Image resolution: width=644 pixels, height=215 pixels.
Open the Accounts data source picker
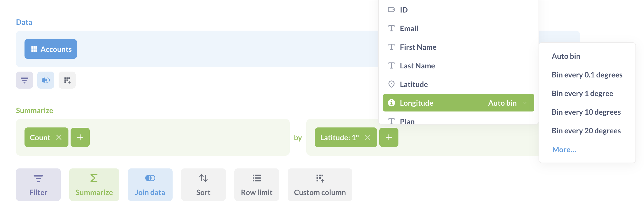[x=51, y=49]
